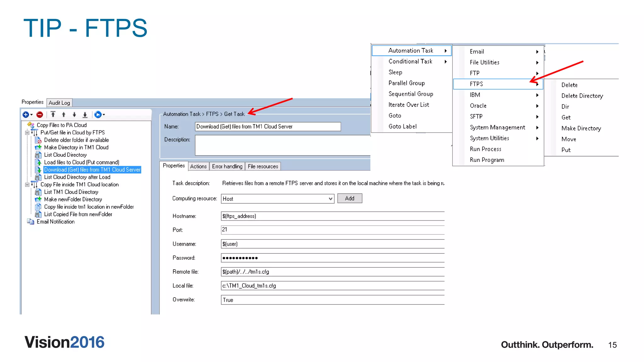The height and width of the screenshot is (362, 644).
Task: Click the move down arrow icon
Action: (x=74, y=115)
